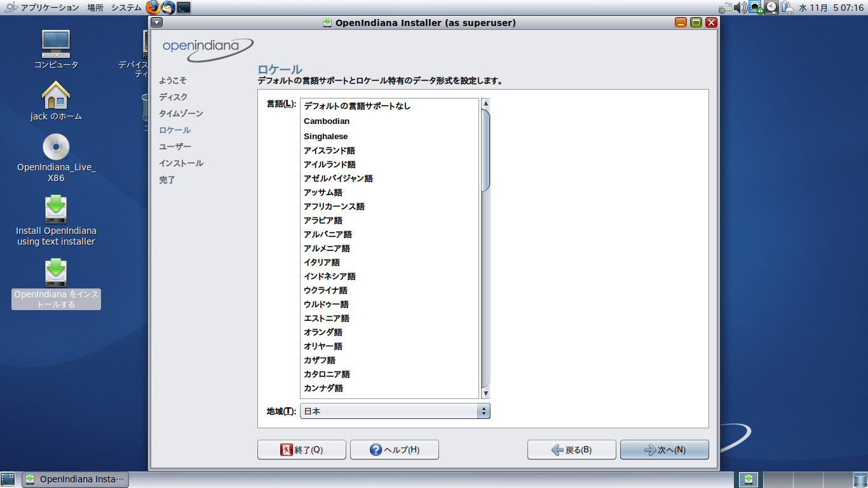Select アルバニア語 in the language list

click(390, 234)
